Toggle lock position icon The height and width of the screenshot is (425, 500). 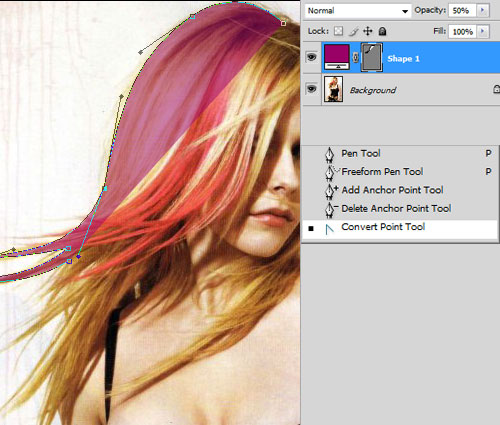coord(368,31)
